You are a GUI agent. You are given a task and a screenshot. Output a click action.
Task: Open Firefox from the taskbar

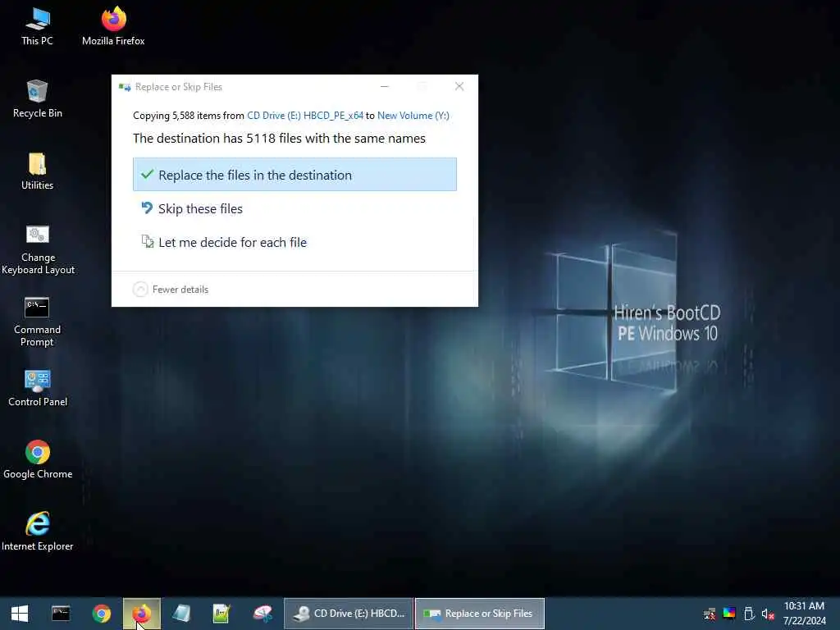click(141, 614)
